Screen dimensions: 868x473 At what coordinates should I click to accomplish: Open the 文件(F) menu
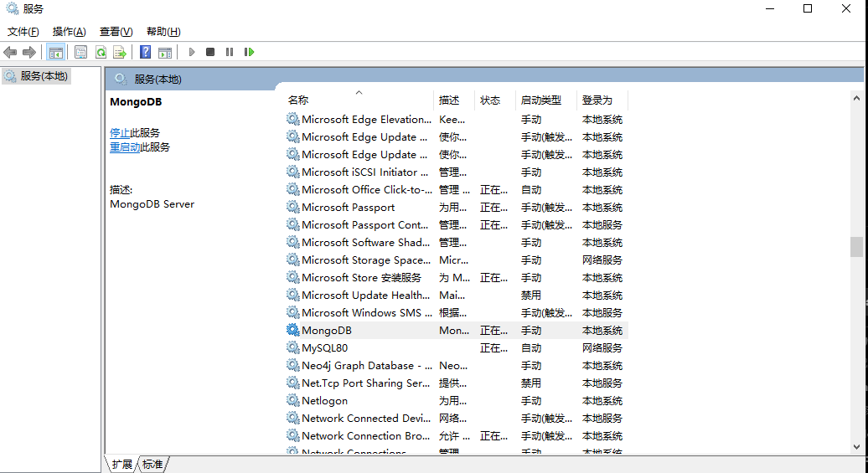(x=23, y=32)
